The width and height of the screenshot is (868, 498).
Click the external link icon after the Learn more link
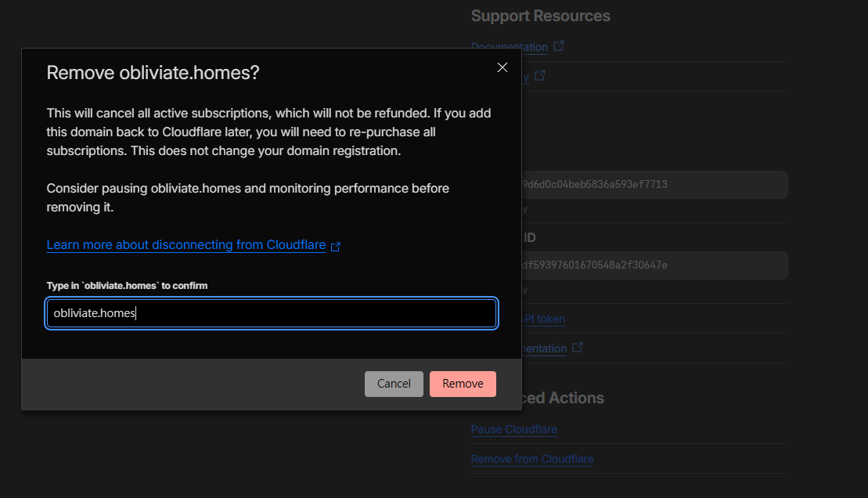pos(336,245)
